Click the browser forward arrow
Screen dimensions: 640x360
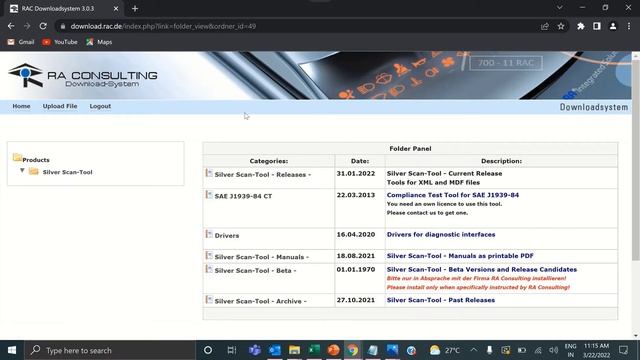[x=27, y=26]
